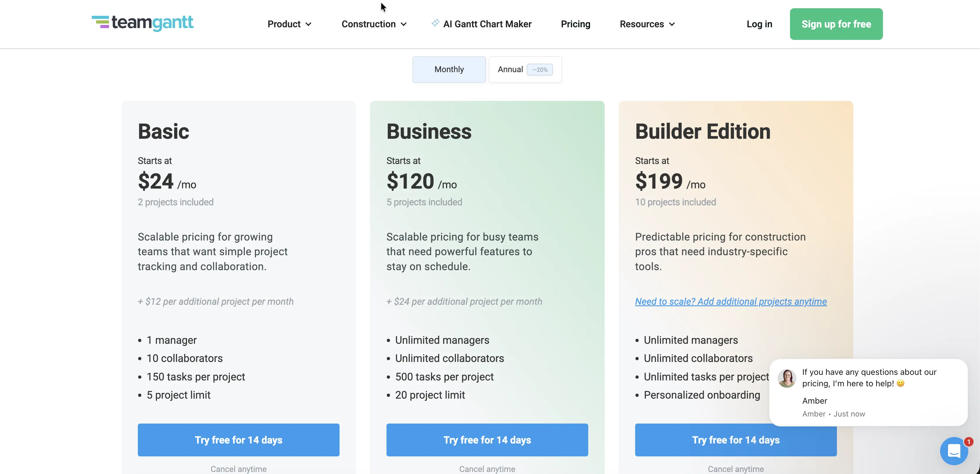Click Sign up for free button
Screen dimensions: 980x474
coord(836,24)
